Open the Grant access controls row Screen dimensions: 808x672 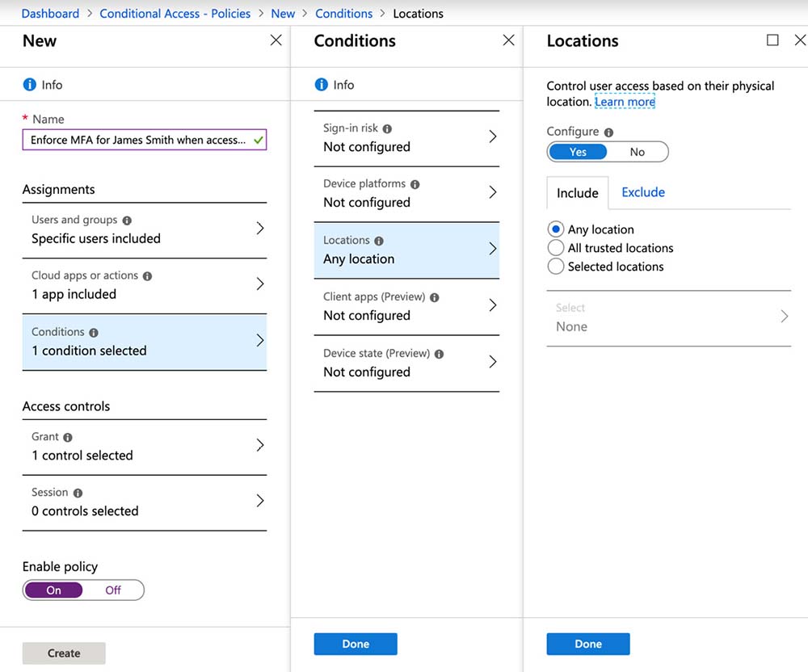(x=144, y=447)
